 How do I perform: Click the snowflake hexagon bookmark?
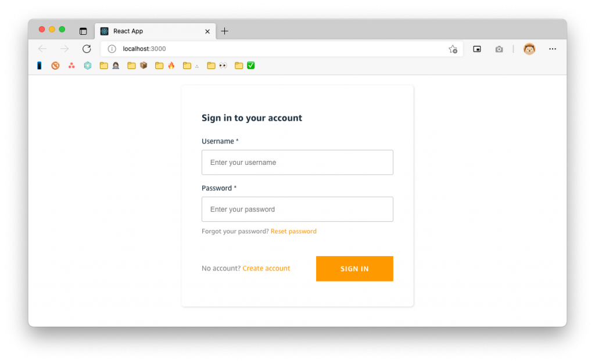point(87,65)
